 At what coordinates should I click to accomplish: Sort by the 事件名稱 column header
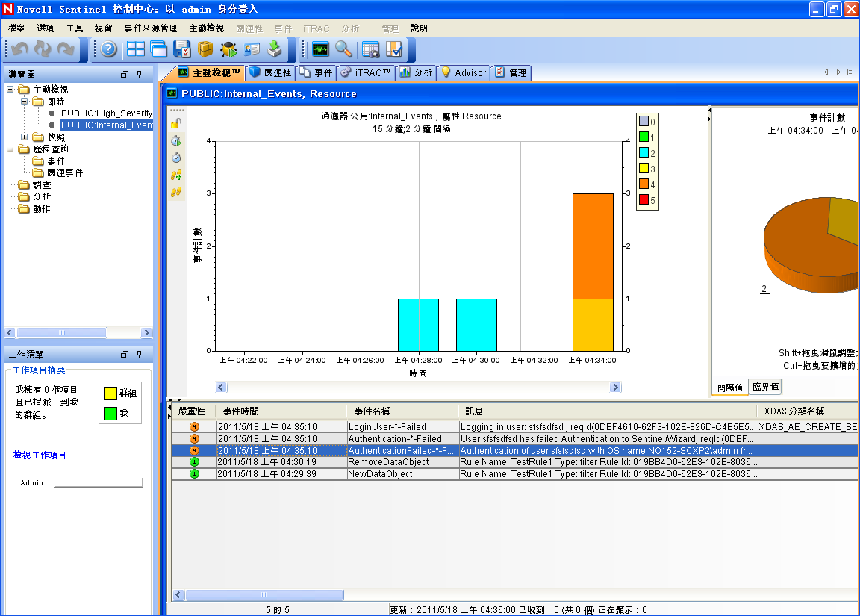point(402,411)
